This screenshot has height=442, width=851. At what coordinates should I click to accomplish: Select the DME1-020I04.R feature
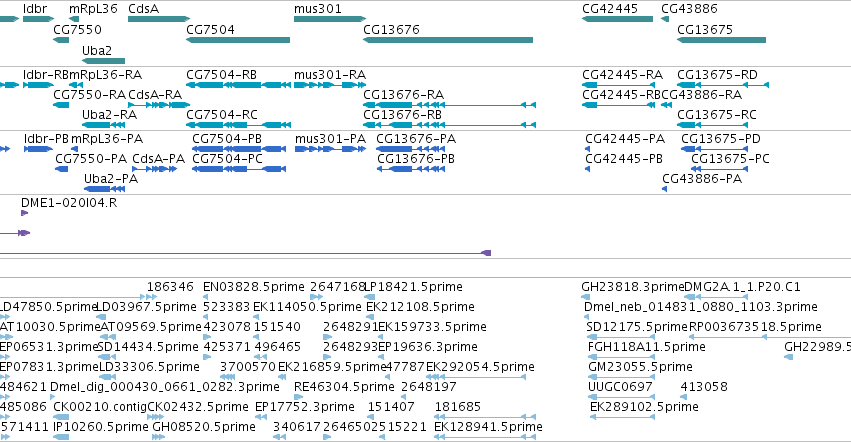point(24,213)
